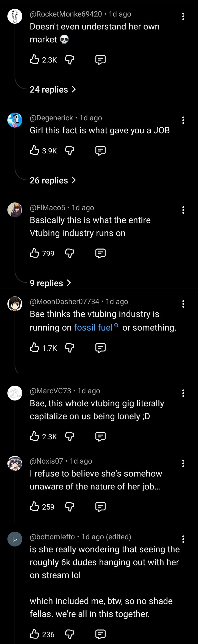The height and width of the screenshot is (644, 198).
Task: Expand 26 replies under Degenerick
Action: pos(53,180)
